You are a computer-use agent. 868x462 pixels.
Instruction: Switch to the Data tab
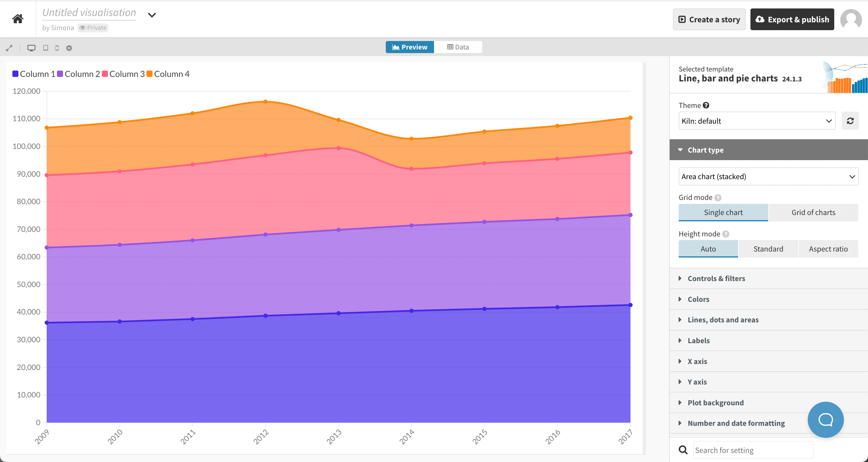[458, 47]
